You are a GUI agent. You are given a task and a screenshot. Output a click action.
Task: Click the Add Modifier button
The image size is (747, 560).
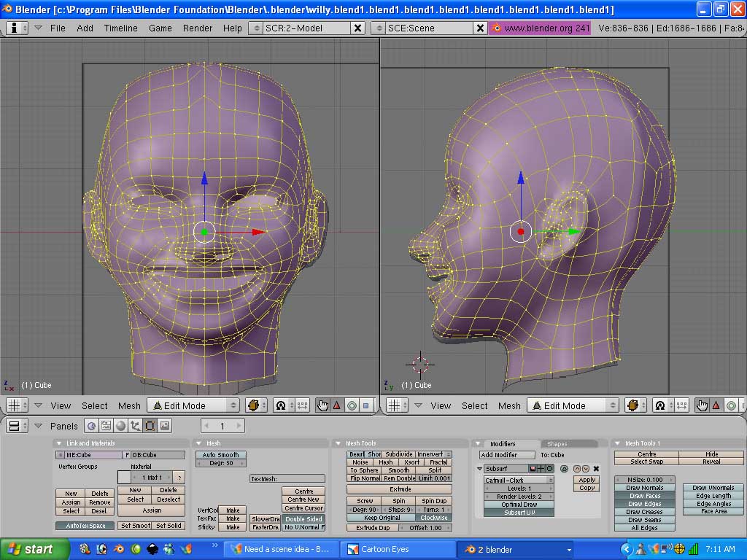pos(507,455)
